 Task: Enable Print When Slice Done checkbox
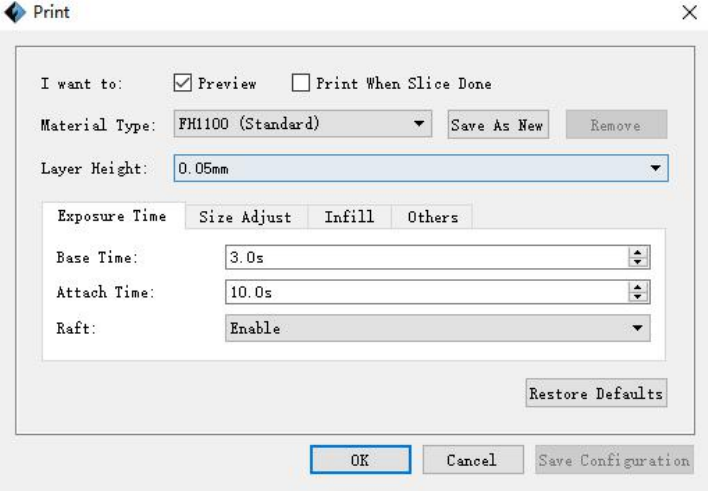pos(301,84)
